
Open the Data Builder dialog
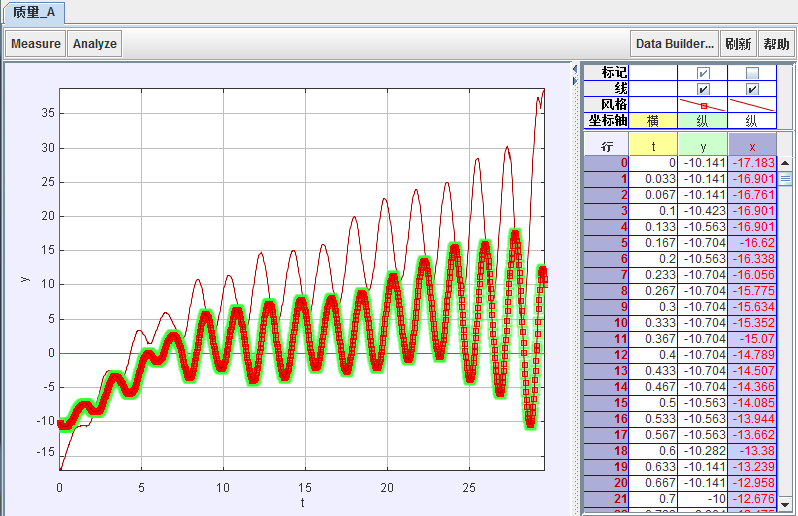click(675, 44)
